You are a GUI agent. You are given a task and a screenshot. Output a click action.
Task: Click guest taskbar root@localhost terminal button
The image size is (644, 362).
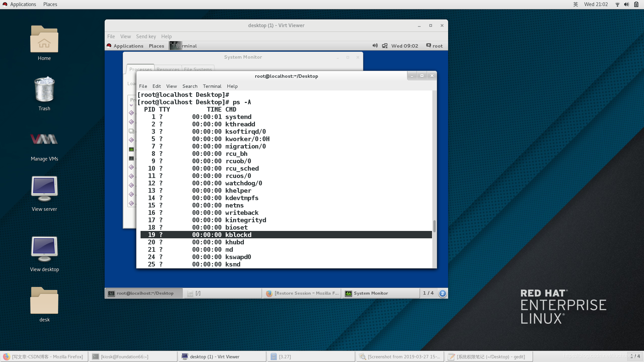click(144, 293)
